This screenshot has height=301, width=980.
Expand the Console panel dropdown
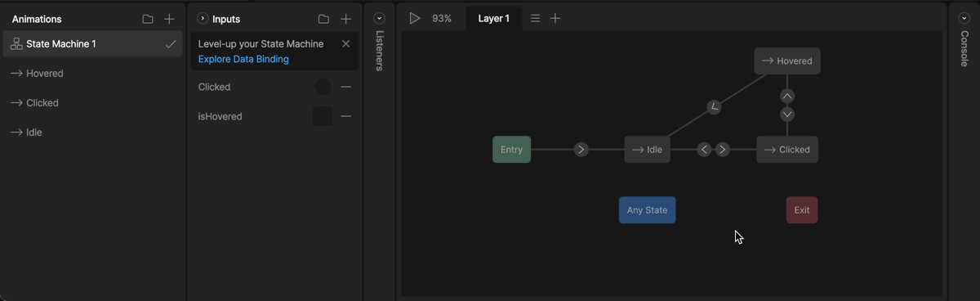pos(964,18)
